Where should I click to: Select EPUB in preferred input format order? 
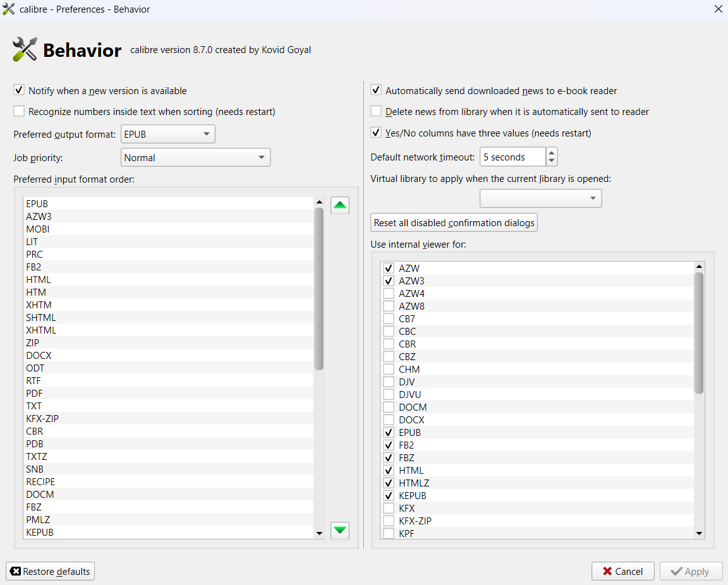click(169, 204)
